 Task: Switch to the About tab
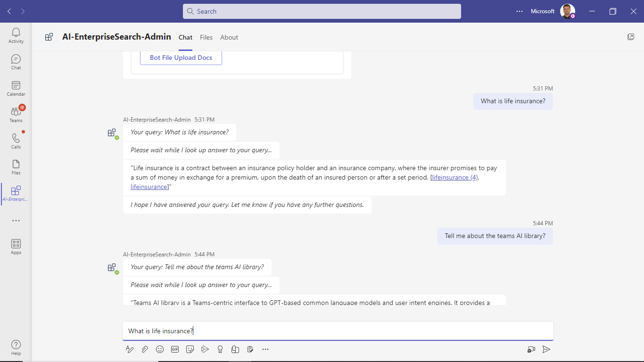229,37
